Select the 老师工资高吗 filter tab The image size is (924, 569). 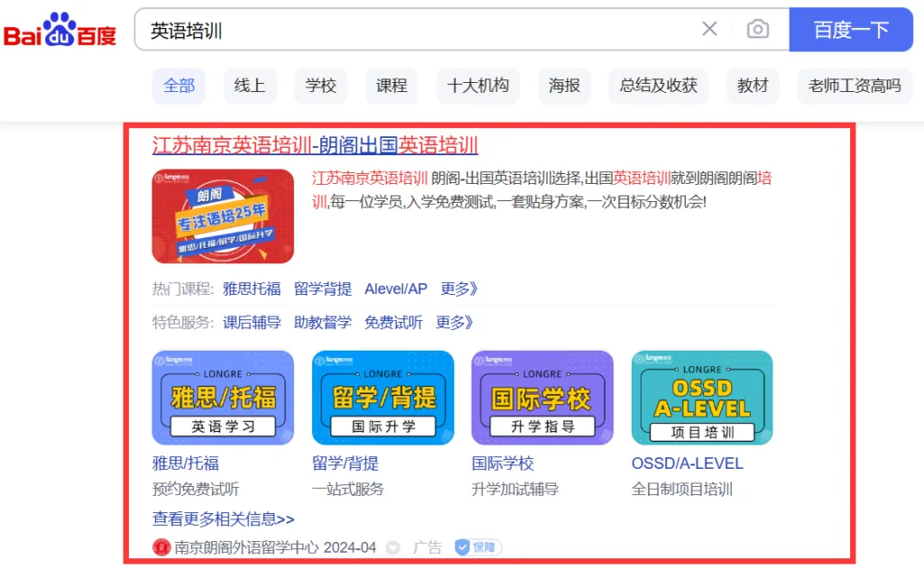pos(855,86)
